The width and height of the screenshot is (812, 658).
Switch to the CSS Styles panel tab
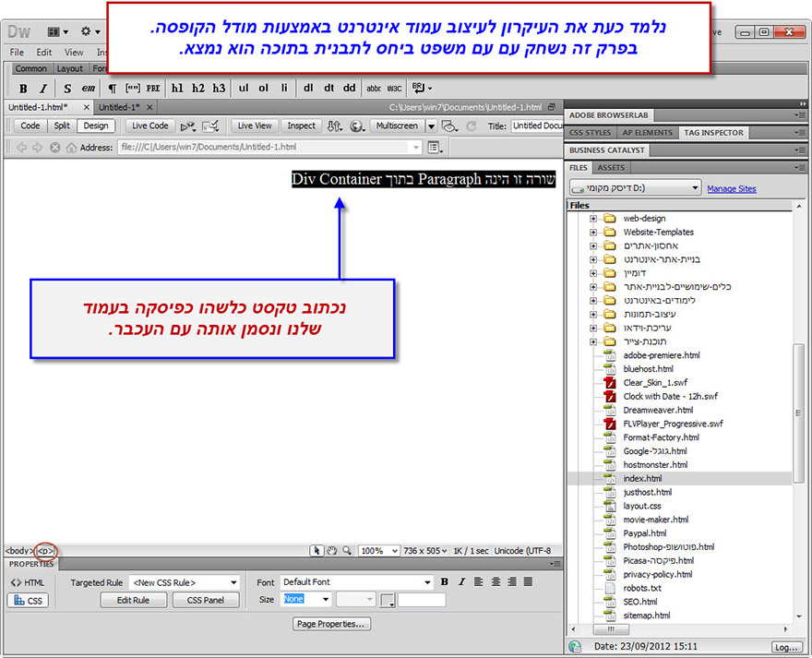pos(591,133)
